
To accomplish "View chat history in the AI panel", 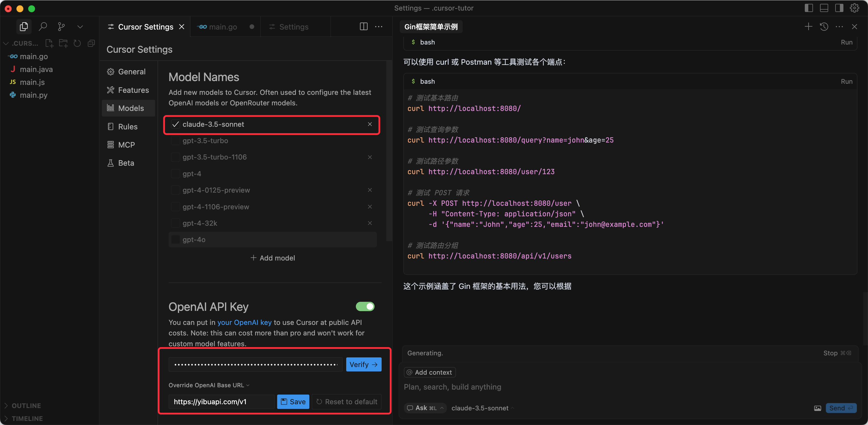I will 824,27.
